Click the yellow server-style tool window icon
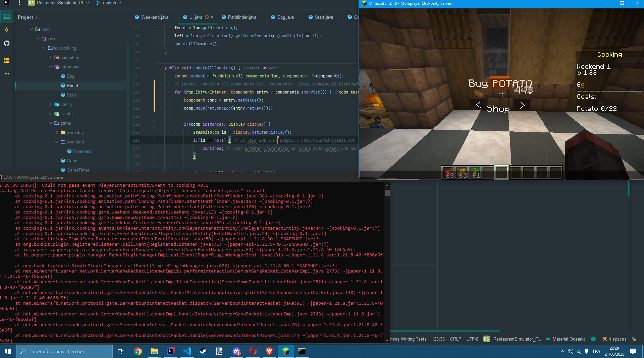 (7, 60)
